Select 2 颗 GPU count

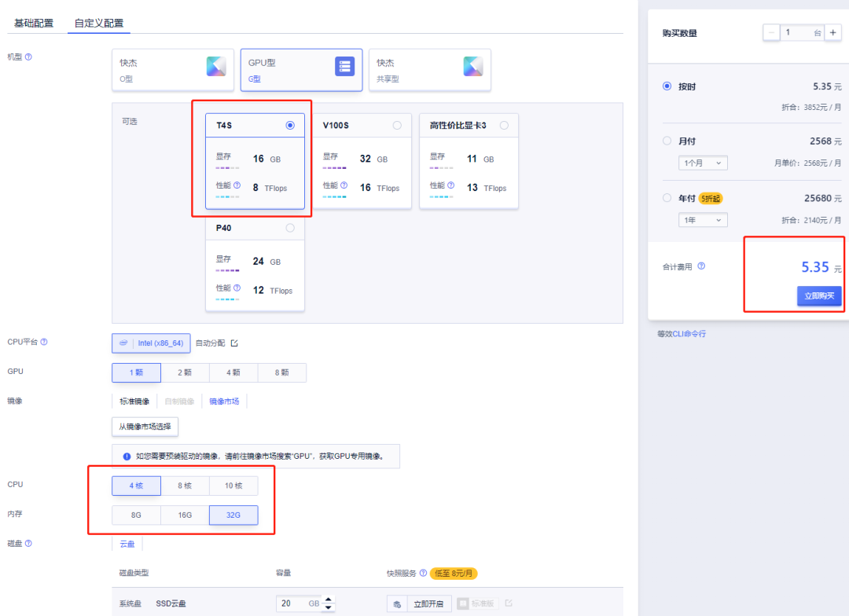(x=185, y=372)
